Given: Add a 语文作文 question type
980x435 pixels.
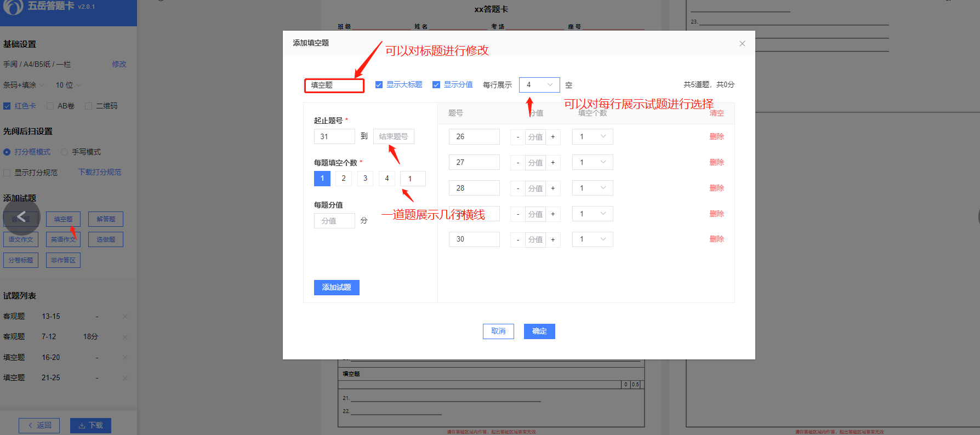Looking at the screenshot, I should tap(21, 239).
